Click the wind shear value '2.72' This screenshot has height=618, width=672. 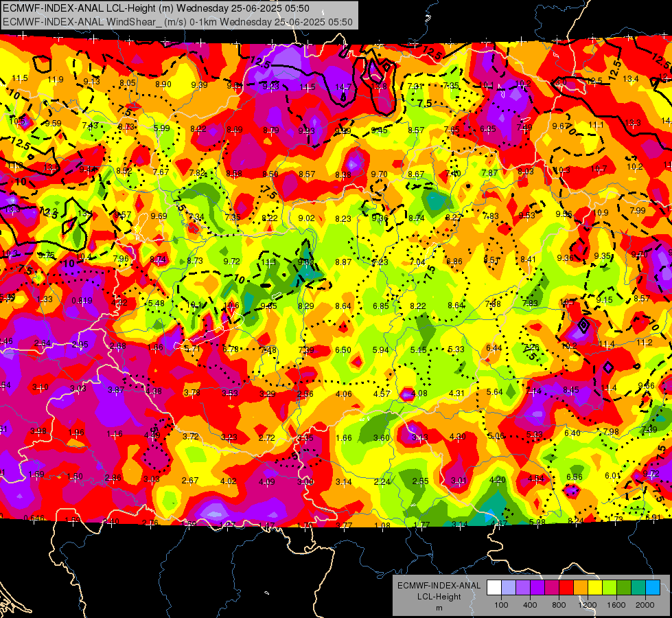coord(267,438)
